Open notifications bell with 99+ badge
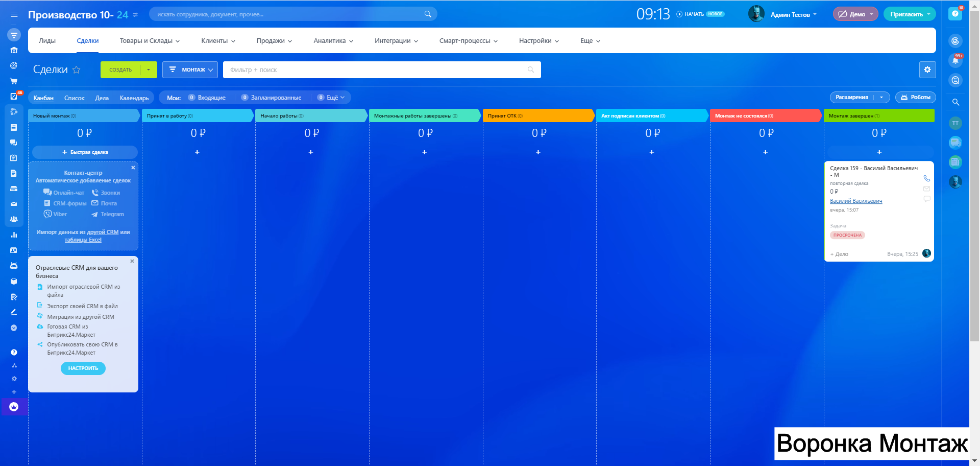 (x=955, y=60)
